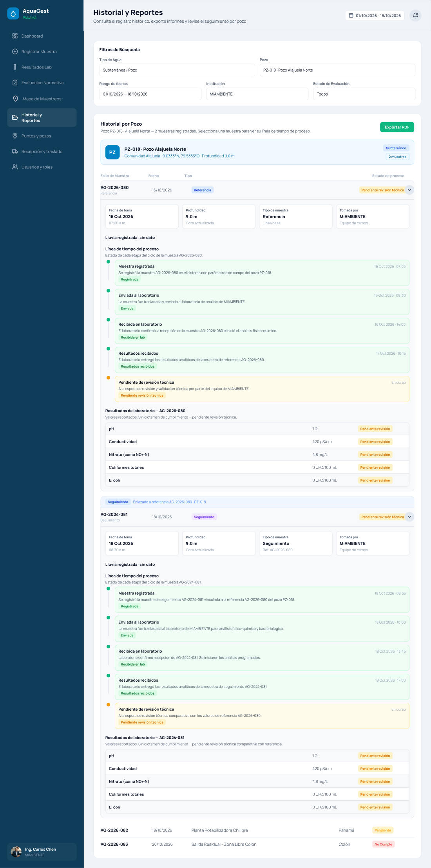
Task: Click the Resultados Lab test tube icon
Action: 15,67
